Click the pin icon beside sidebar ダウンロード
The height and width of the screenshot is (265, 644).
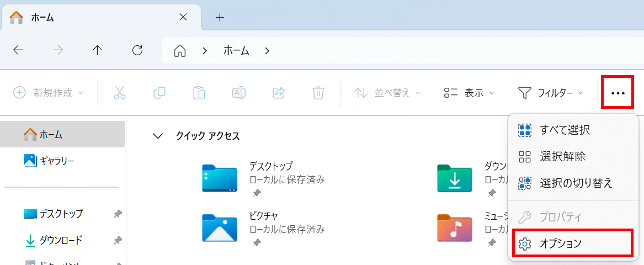point(118,240)
